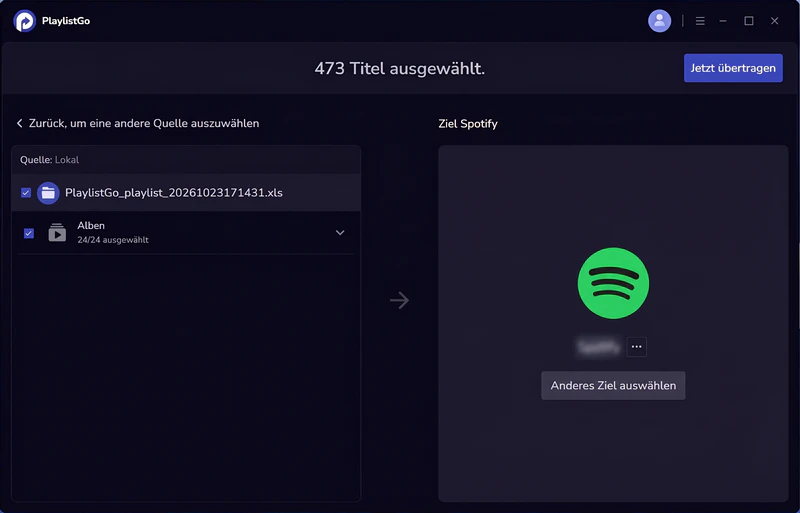Open the user account avatar
This screenshot has height=513, width=800.
[659, 21]
